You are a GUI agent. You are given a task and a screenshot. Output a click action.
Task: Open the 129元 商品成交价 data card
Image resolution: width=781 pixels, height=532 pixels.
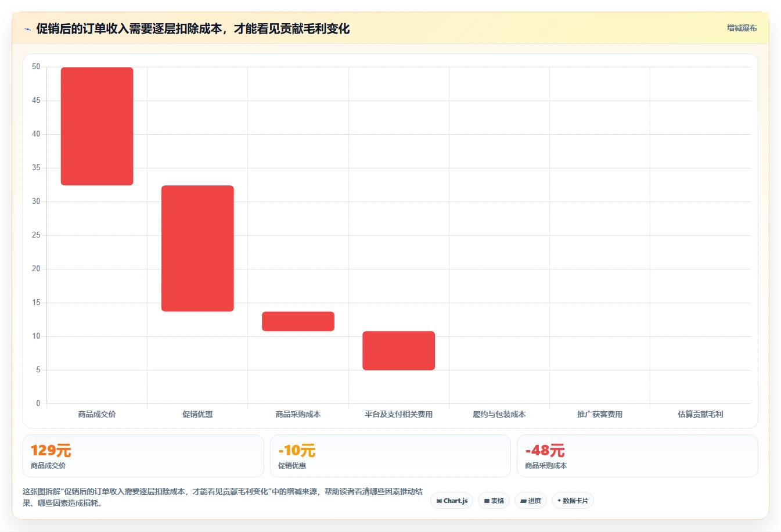(x=143, y=456)
